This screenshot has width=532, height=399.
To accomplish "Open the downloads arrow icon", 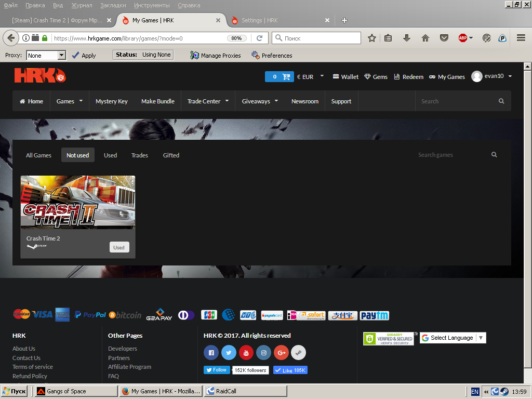I will tap(406, 38).
